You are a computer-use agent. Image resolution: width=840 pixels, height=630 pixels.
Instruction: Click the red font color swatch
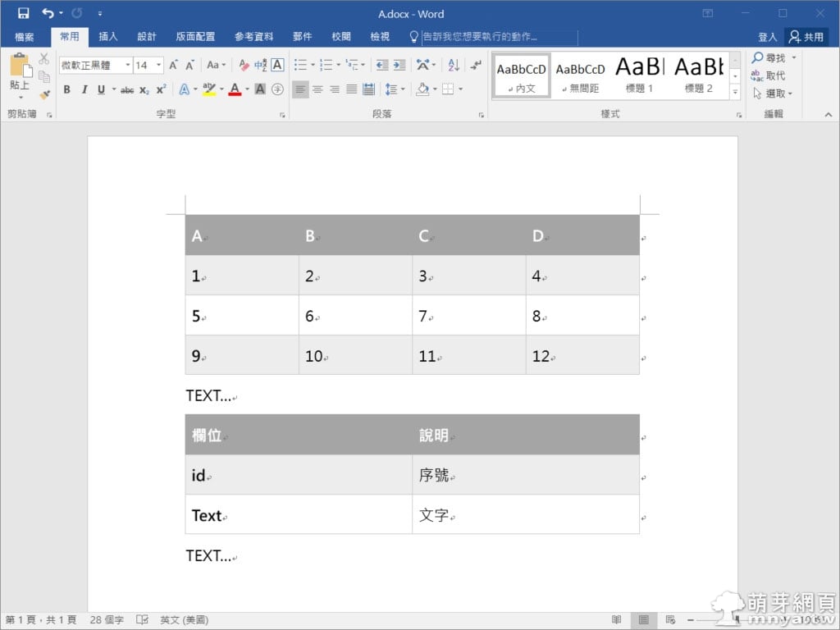point(235,89)
